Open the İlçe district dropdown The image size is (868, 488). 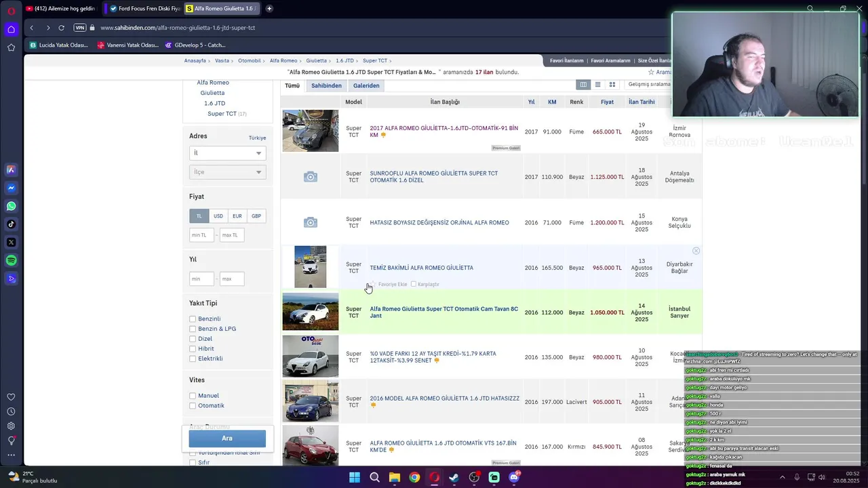[x=227, y=172]
